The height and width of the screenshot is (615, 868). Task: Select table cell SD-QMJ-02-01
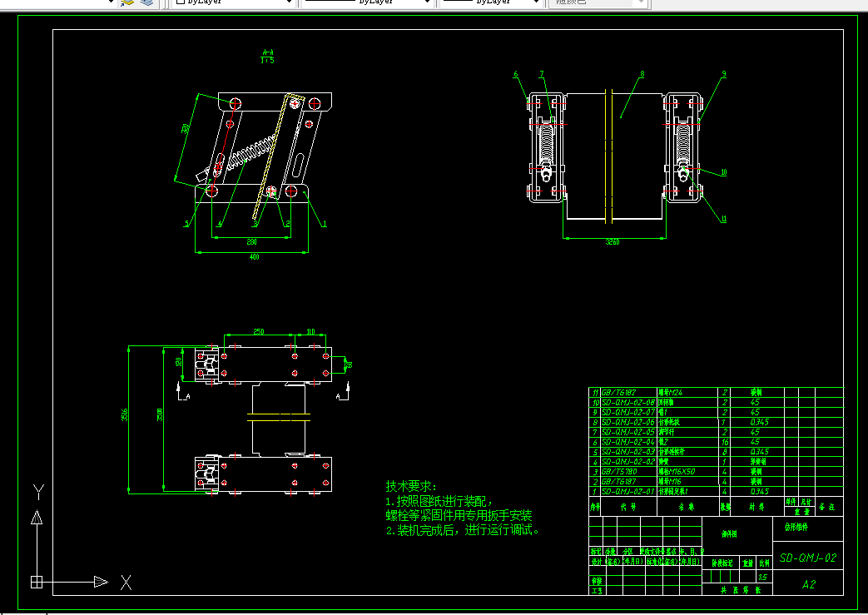pyautogui.click(x=628, y=492)
